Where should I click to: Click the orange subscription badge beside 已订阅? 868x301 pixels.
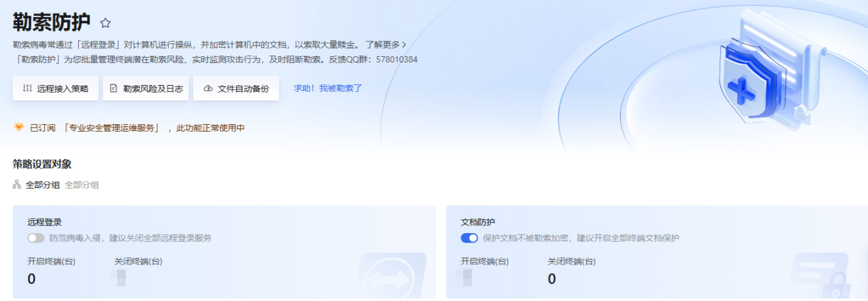click(x=18, y=128)
